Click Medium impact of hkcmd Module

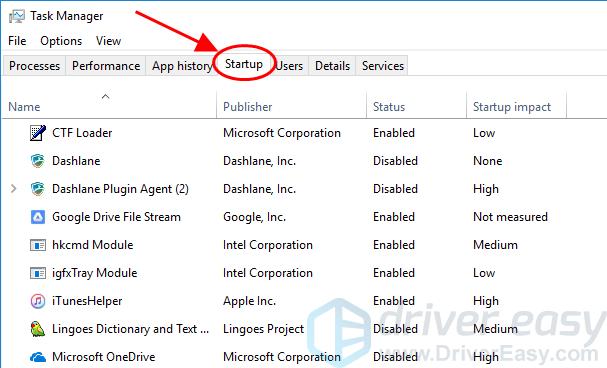point(495,245)
